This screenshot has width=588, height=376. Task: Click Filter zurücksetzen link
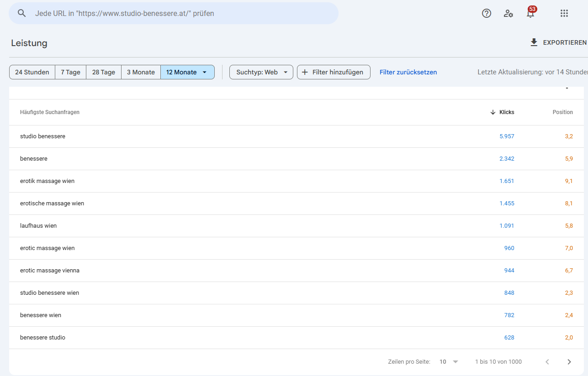pyautogui.click(x=408, y=72)
